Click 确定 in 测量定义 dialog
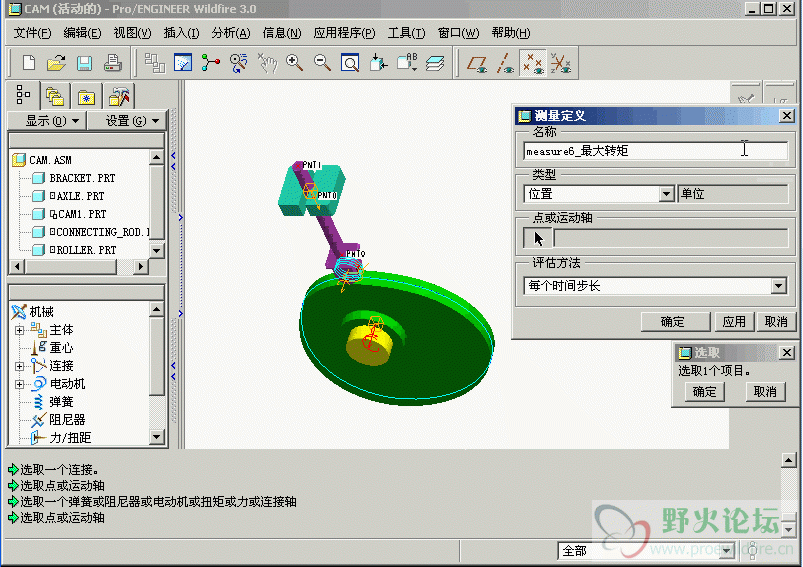This screenshot has height=567, width=803. click(x=675, y=322)
